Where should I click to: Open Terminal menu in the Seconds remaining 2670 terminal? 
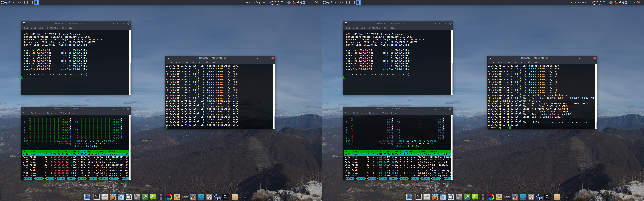196,62
